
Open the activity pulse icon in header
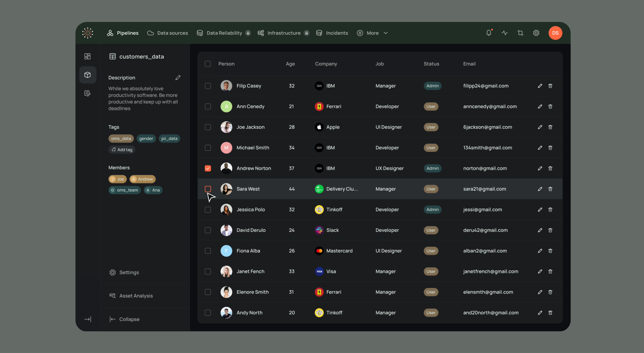pos(504,33)
